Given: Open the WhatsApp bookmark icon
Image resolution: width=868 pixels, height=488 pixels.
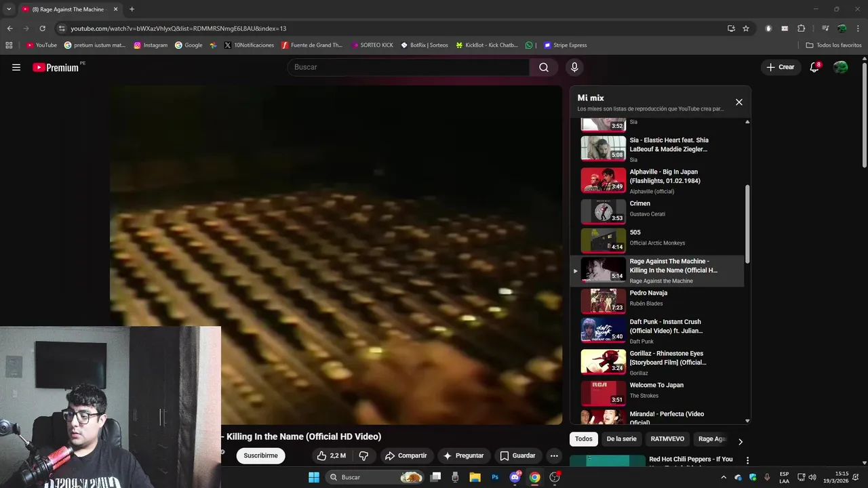Looking at the screenshot, I should [x=529, y=45].
